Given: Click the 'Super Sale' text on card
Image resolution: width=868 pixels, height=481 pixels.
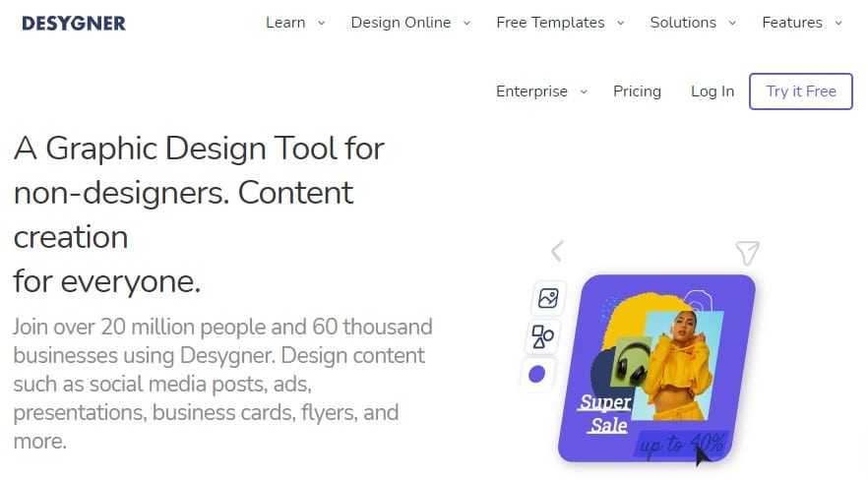Looking at the screenshot, I should (605, 413).
